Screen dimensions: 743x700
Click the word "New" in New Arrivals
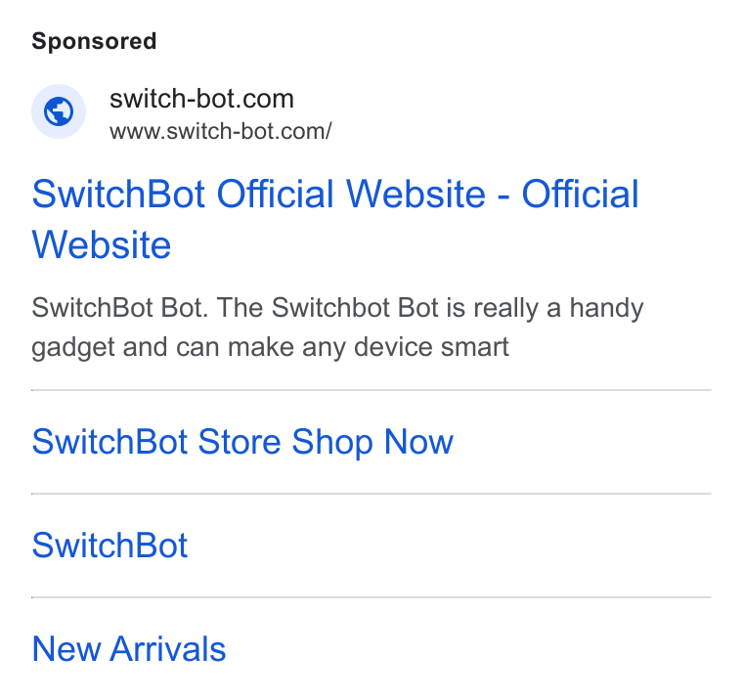[x=66, y=648]
